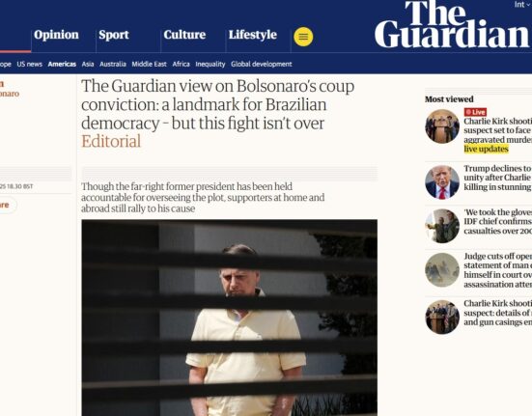Go to the Middle East subsection
Screen dimensions: 532x416
(149, 64)
